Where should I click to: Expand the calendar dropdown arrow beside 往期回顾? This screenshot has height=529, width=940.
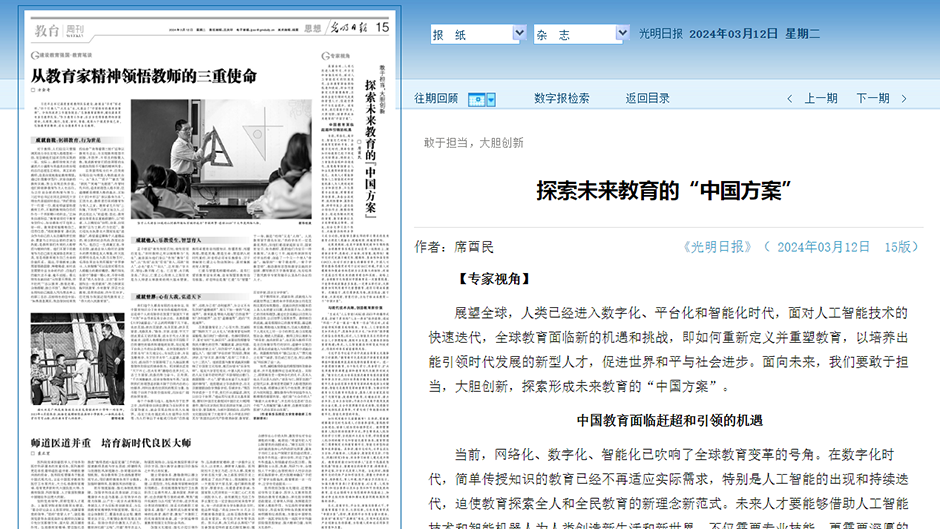(x=491, y=100)
